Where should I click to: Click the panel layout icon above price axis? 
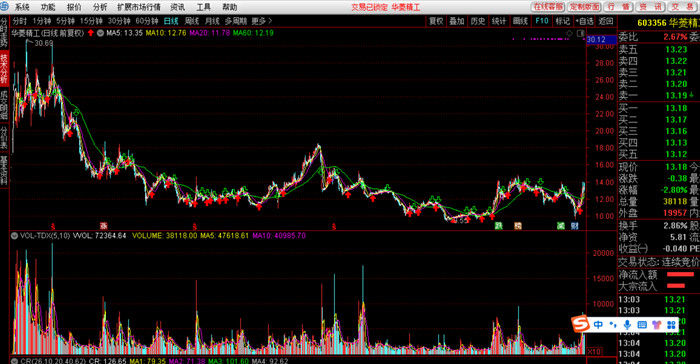pyautogui.click(x=580, y=33)
